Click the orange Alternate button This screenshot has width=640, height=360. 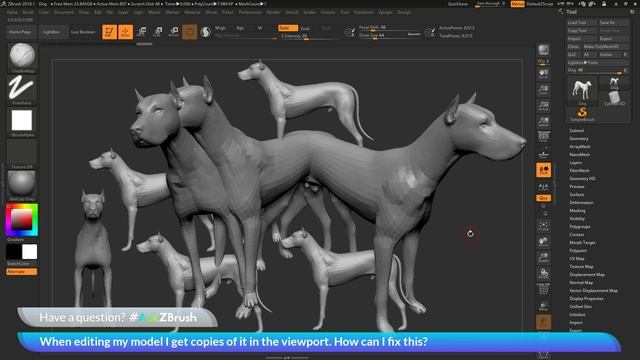(x=22, y=272)
